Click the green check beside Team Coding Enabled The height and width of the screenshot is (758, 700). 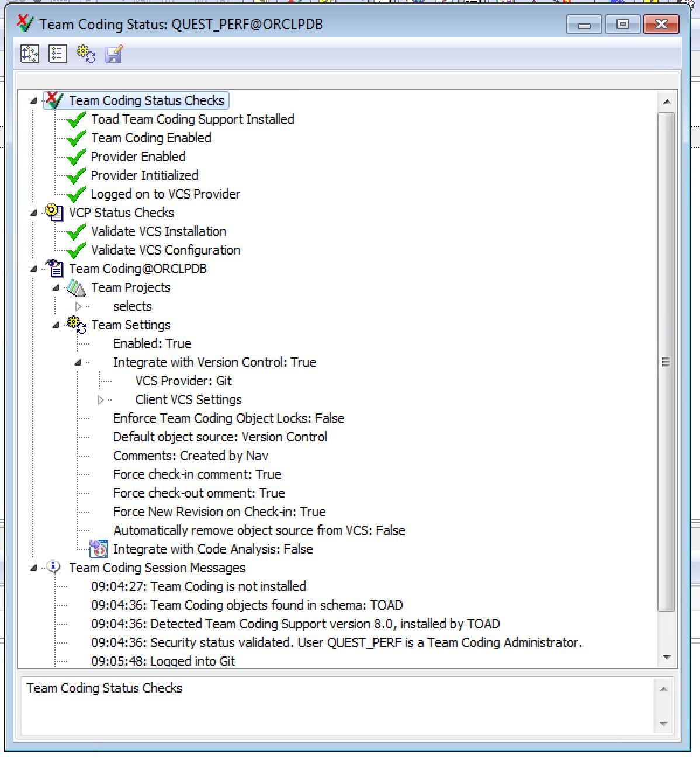pos(76,138)
